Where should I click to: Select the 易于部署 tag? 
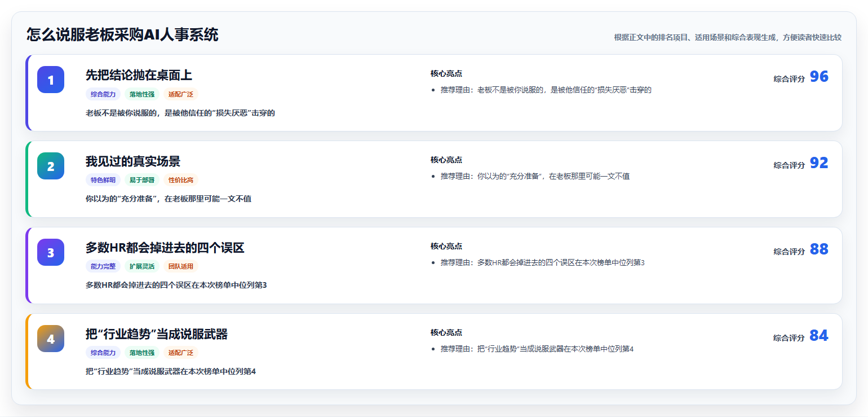pos(142,180)
